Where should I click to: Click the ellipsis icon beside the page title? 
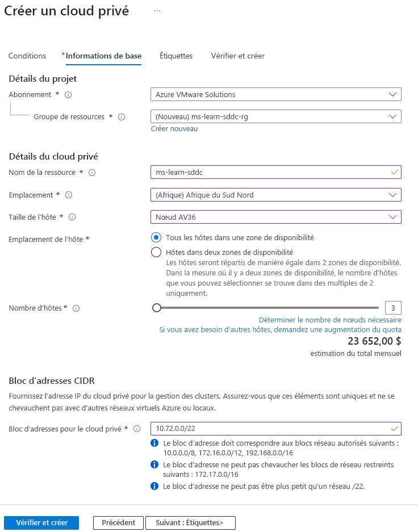click(x=157, y=10)
